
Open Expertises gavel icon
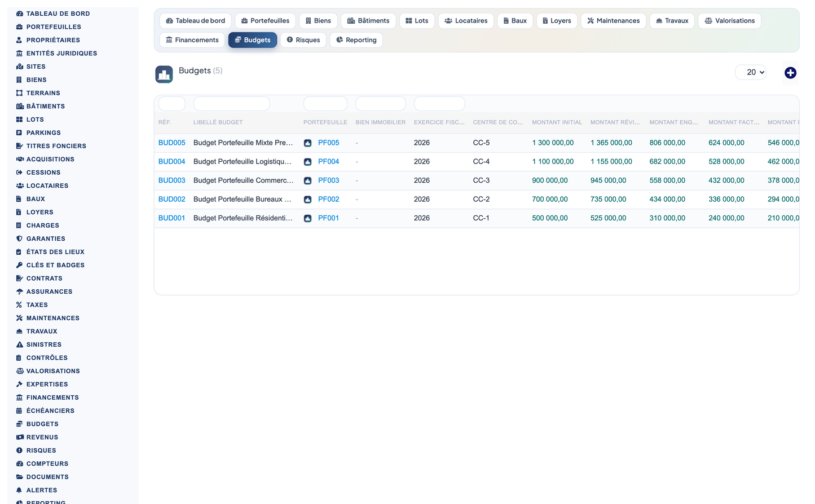tap(19, 384)
